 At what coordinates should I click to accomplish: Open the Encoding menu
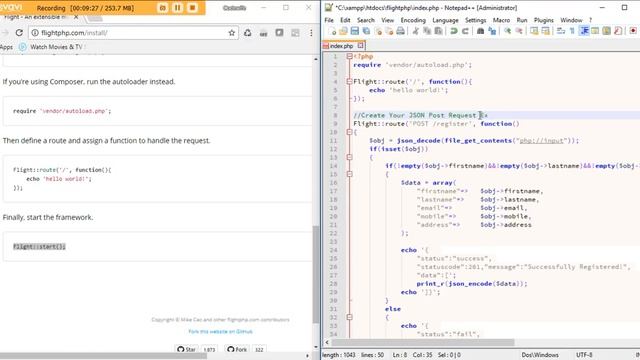413,20
